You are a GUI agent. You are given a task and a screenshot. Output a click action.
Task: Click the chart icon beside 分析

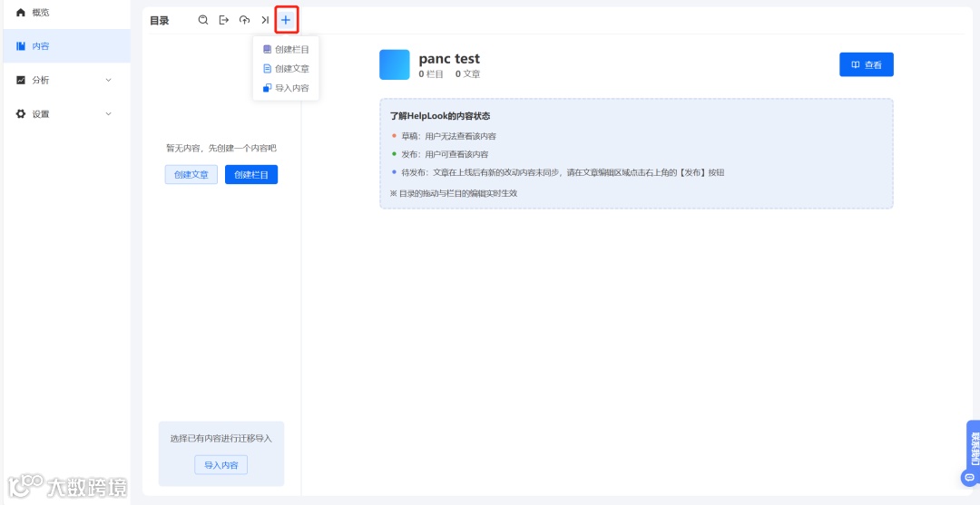click(21, 80)
